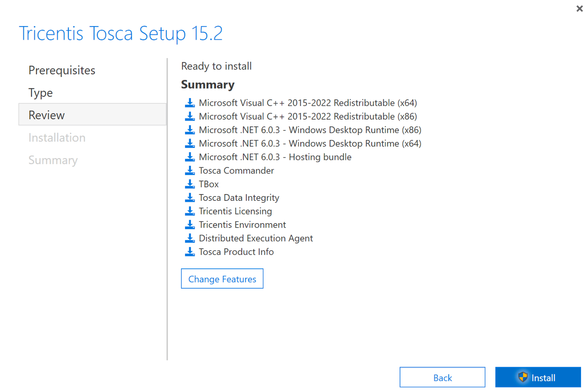Click the X icon to close the setup wizard
This screenshot has width=588, height=392.
click(580, 8)
